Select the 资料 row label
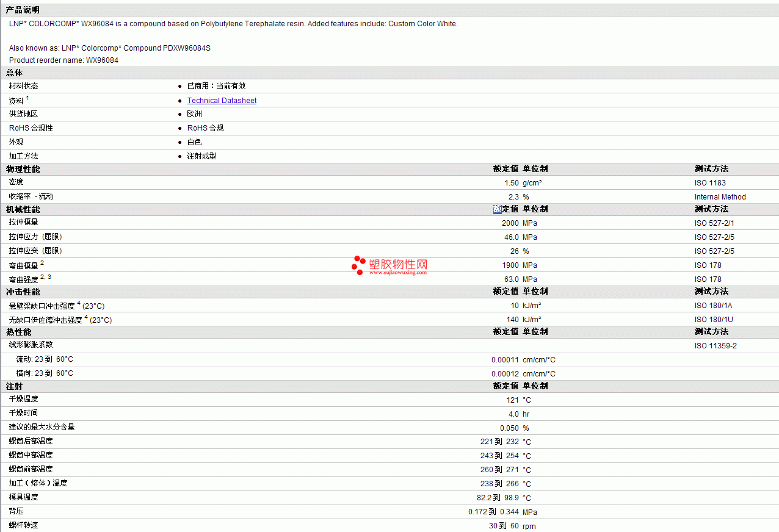 pyautogui.click(x=16, y=101)
